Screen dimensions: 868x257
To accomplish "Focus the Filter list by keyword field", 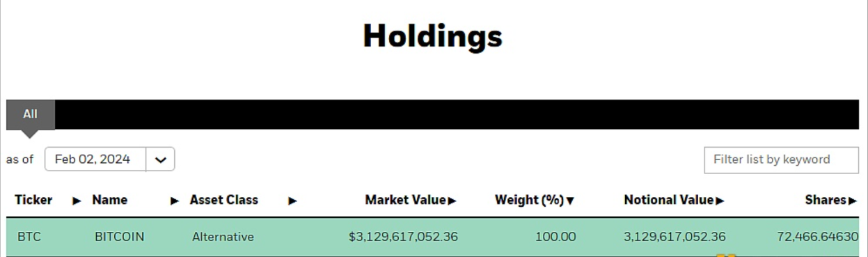I will (x=781, y=159).
